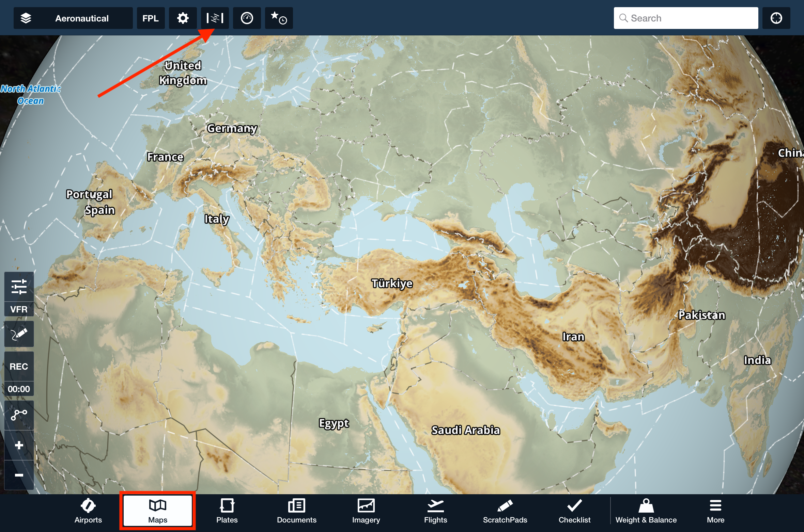Open the Checklist tab
The height and width of the screenshot is (532, 804).
click(575, 511)
